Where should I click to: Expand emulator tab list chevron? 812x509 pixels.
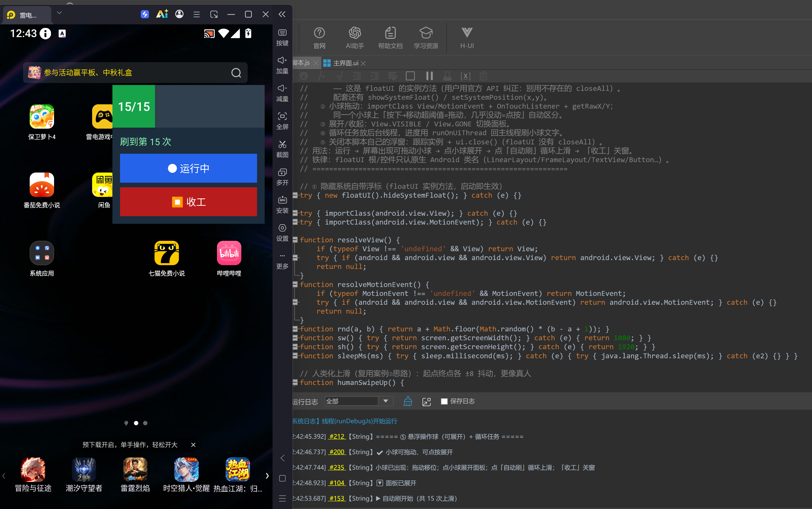(59, 13)
